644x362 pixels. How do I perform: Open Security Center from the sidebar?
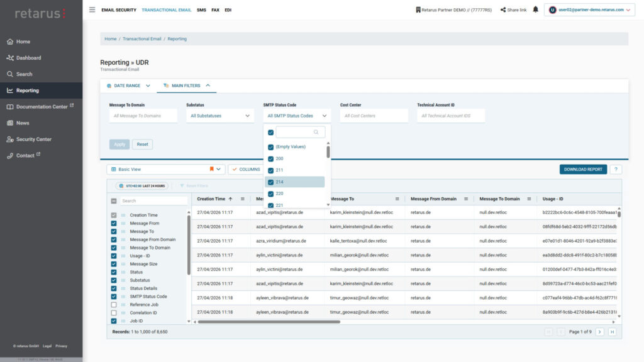coord(33,140)
